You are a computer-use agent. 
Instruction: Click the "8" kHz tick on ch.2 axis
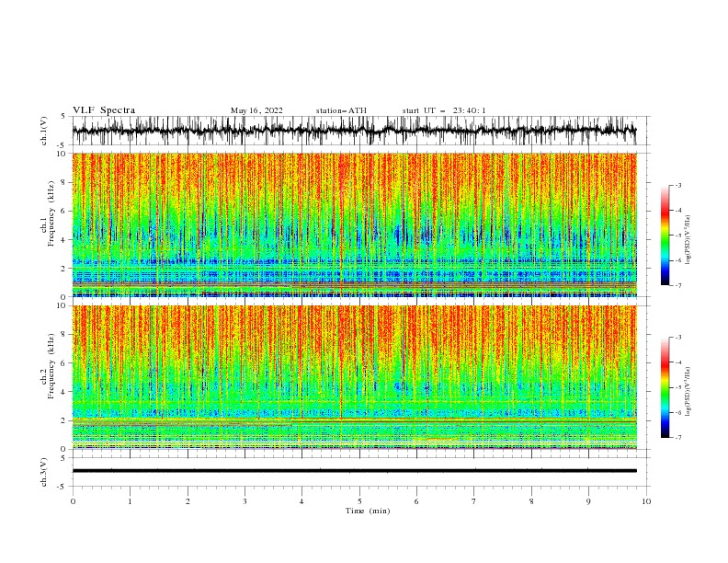pos(64,335)
